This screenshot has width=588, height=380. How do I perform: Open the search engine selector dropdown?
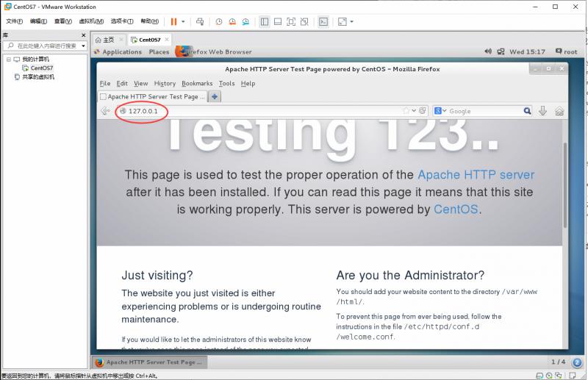(440, 111)
